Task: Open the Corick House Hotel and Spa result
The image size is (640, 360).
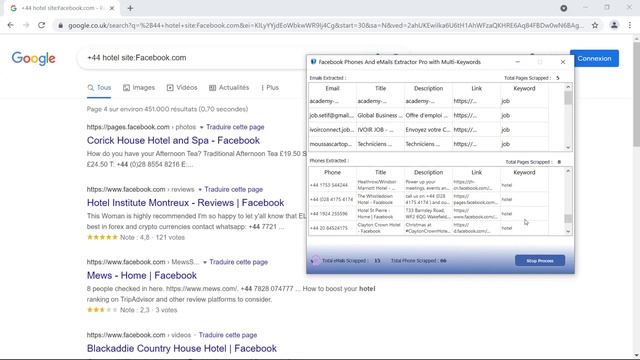Action: 173,140
